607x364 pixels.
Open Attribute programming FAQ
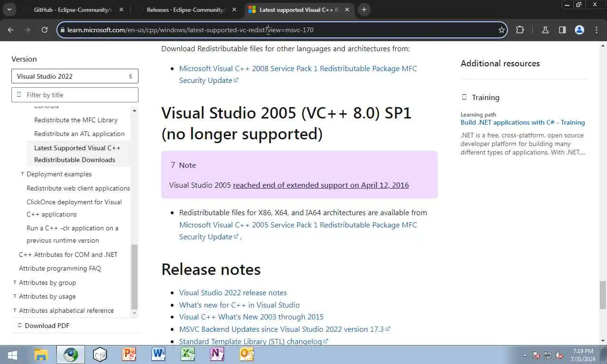tap(60, 268)
